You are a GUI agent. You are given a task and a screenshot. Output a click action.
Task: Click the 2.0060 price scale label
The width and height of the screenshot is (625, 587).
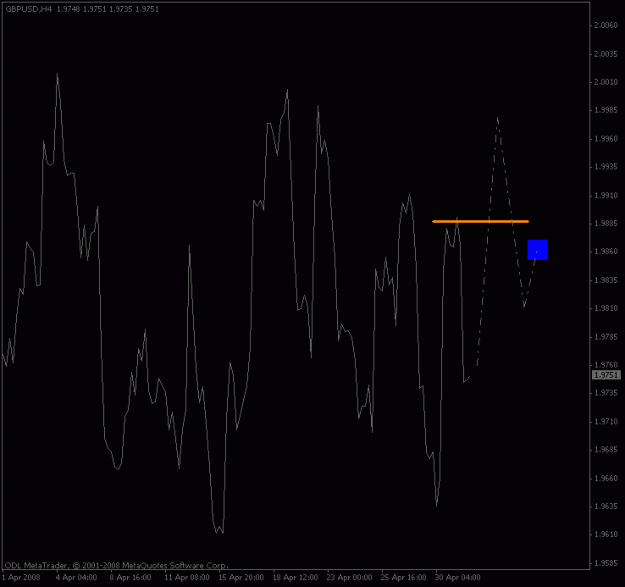606,26
